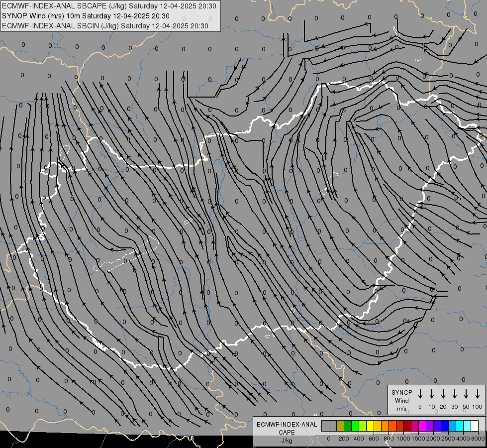Pick the white swatch at the scale end
Image resolution: width=487 pixels, height=448 pixels.
coord(474,426)
